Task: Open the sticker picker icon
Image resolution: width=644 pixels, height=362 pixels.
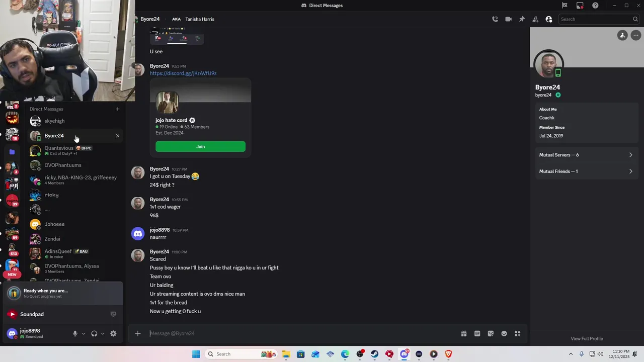Action: [491, 333]
